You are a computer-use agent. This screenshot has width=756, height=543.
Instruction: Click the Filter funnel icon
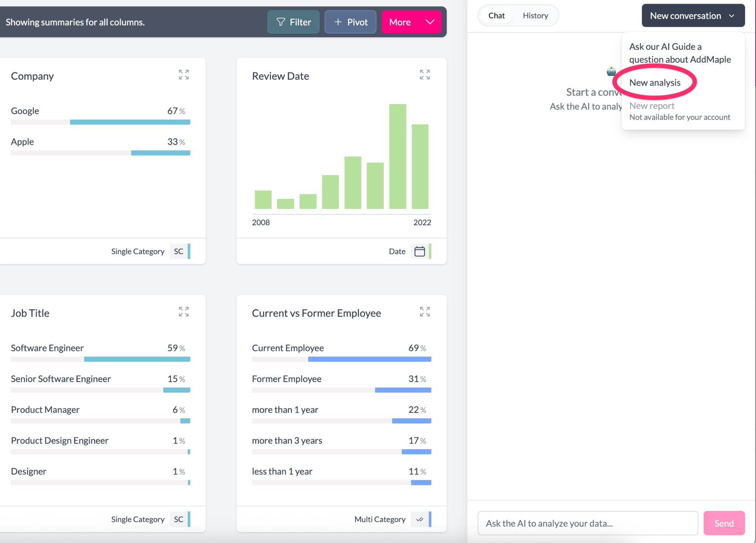[281, 22]
